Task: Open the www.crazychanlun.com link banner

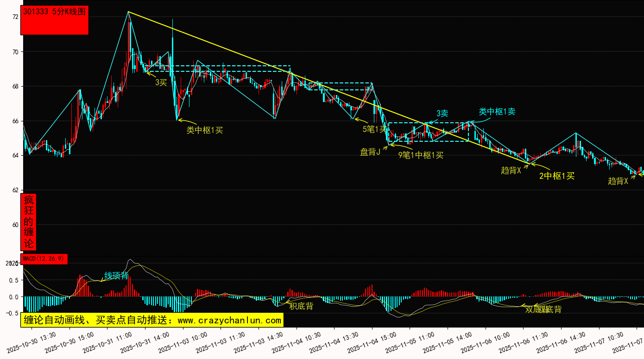Action: point(152,320)
